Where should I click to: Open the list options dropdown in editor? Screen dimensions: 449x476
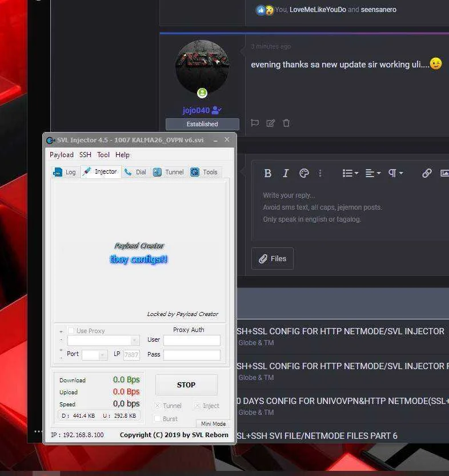[x=350, y=173]
